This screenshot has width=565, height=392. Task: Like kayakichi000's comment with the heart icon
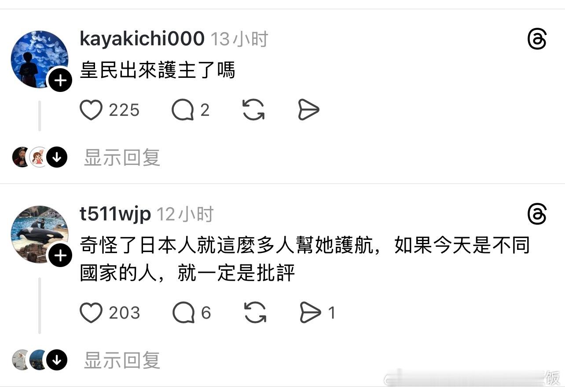click(91, 110)
